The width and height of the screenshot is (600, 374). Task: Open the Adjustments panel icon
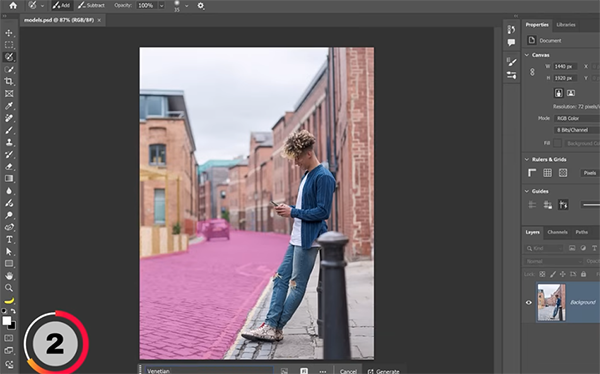(511, 75)
